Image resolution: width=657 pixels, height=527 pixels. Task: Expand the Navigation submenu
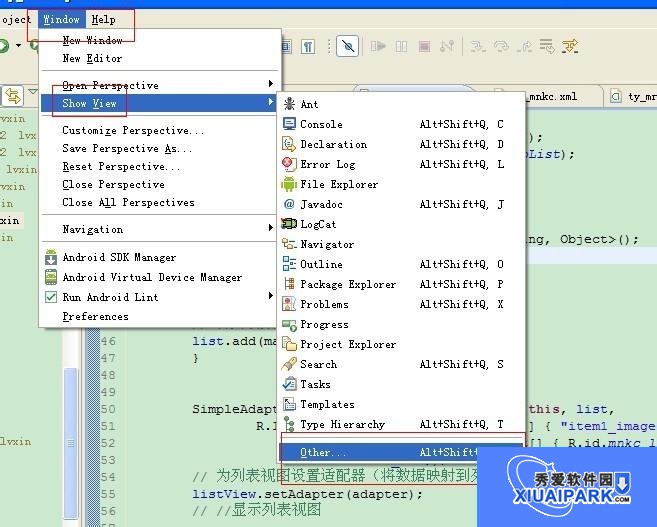(159, 229)
